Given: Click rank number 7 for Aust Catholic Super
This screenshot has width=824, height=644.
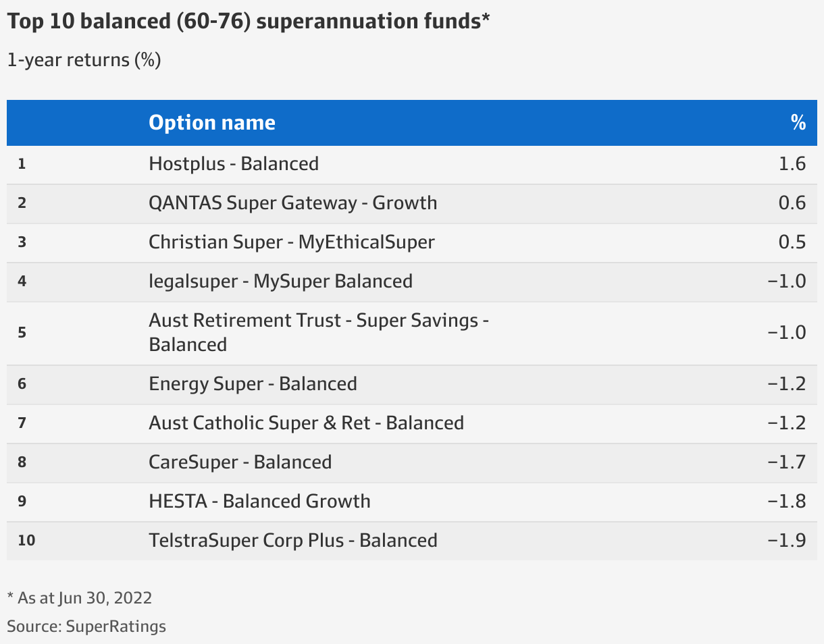Looking at the screenshot, I should point(22,423).
